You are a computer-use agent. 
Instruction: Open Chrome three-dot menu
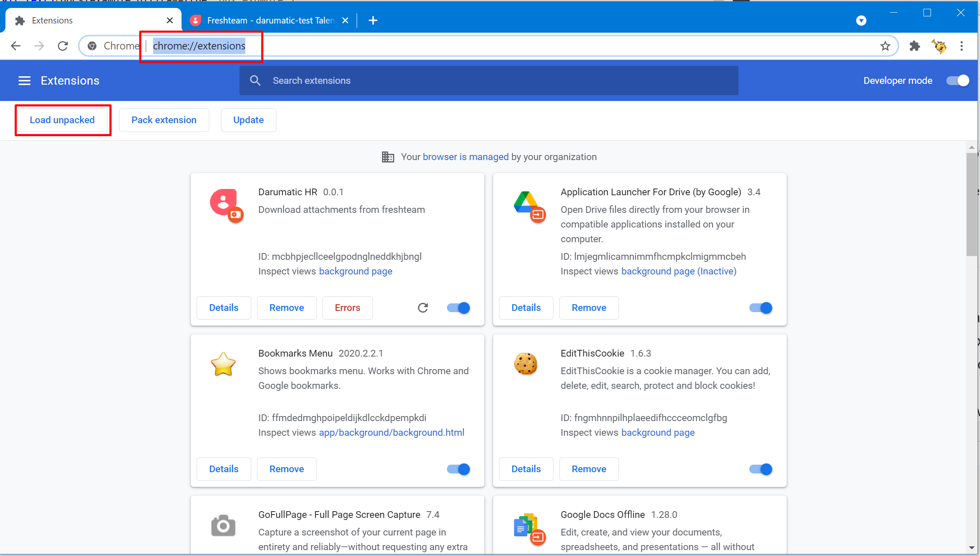(x=962, y=46)
